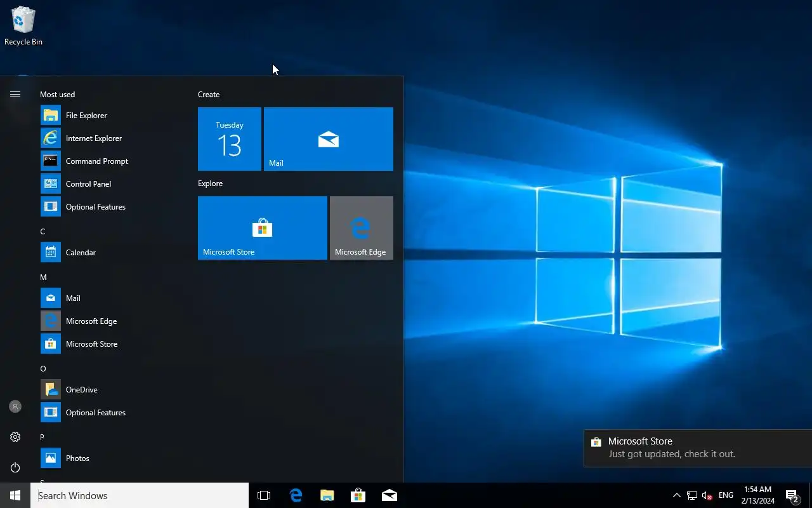
Task: Open the Tuesday 13 calendar tile
Action: tap(230, 139)
